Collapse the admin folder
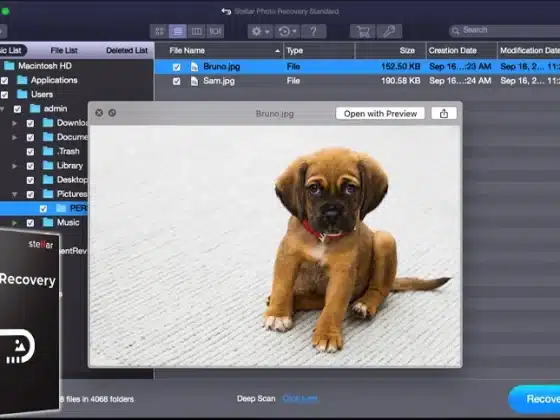Image resolution: width=560 pixels, height=420 pixels. coord(2,109)
